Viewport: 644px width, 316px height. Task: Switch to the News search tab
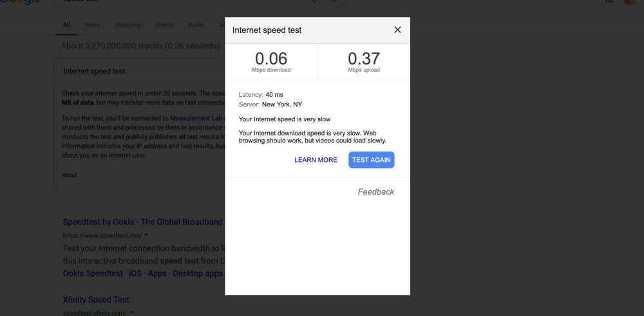(x=92, y=25)
